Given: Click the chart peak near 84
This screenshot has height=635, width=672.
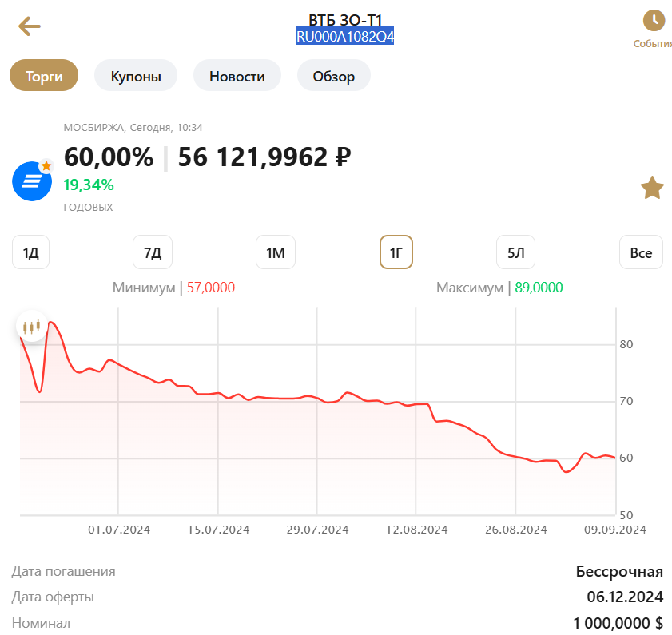Looking at the screenshot, I should pyautogui.click(x=51, y=322).
